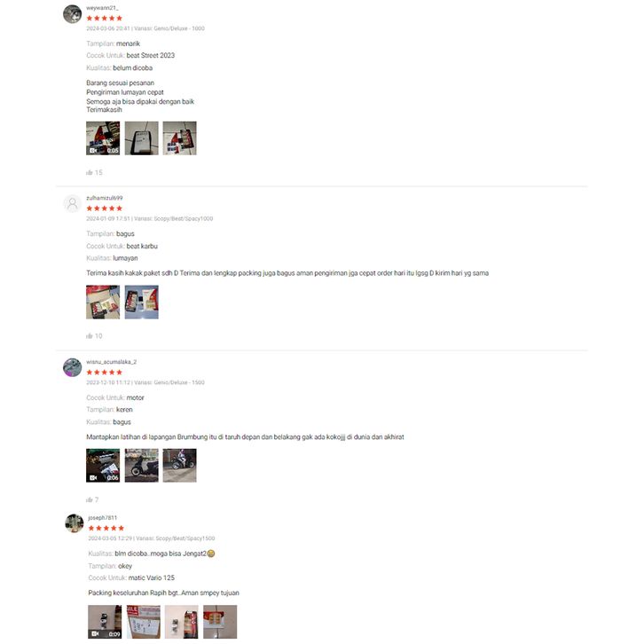Play wisnu_acumalaka_2 review video 0:06
Image resolution: width=644 pixels, height=644 pixels.
pyautogui.click(x=103, y=466)
